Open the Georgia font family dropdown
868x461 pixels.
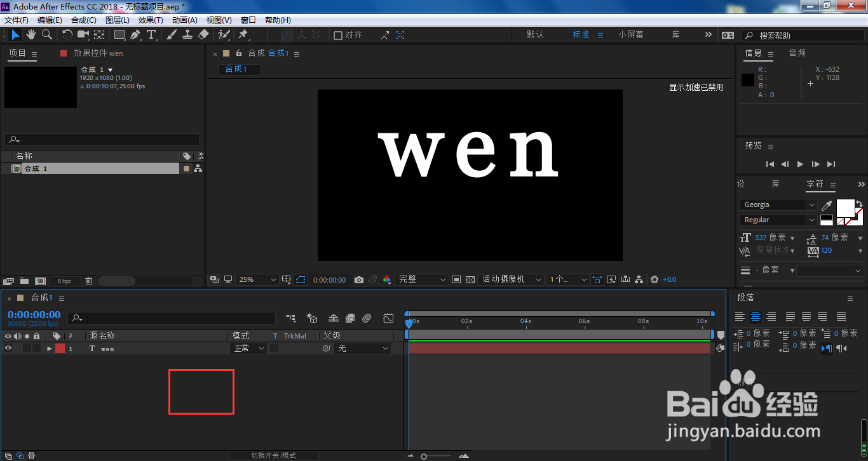click(x=778, y=204)
